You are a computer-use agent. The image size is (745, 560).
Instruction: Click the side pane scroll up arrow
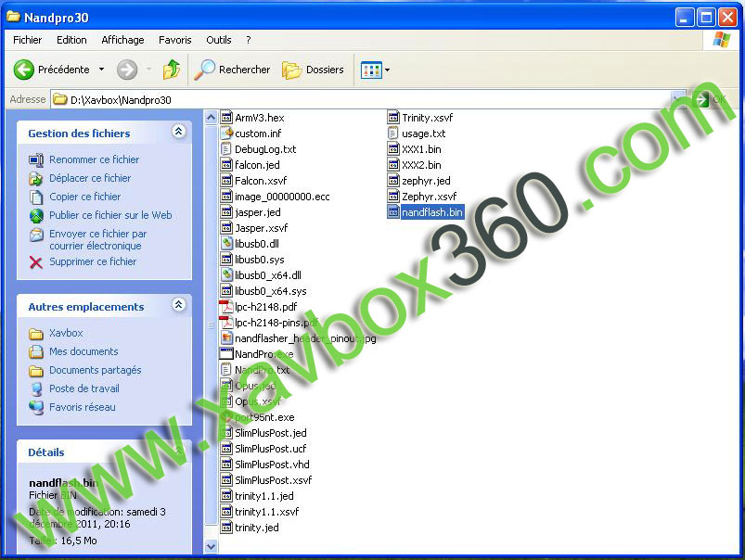coord(211,118)
